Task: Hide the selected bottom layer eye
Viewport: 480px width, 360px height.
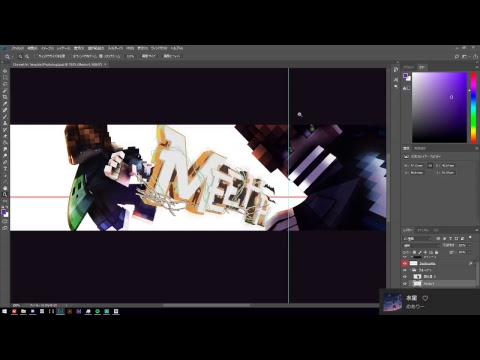Action: 405,284
